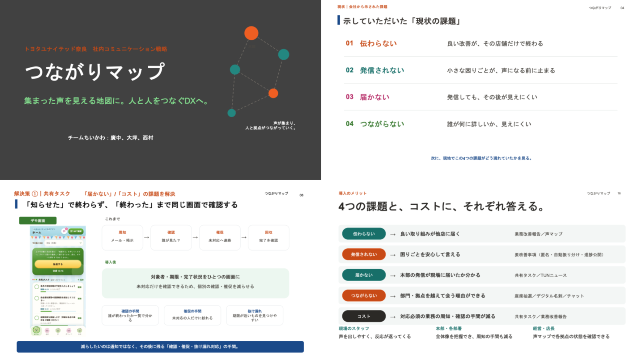644x362 pixels.
Task: Check the circle for the 安全運転講習 task
Action: pos(37,298)
